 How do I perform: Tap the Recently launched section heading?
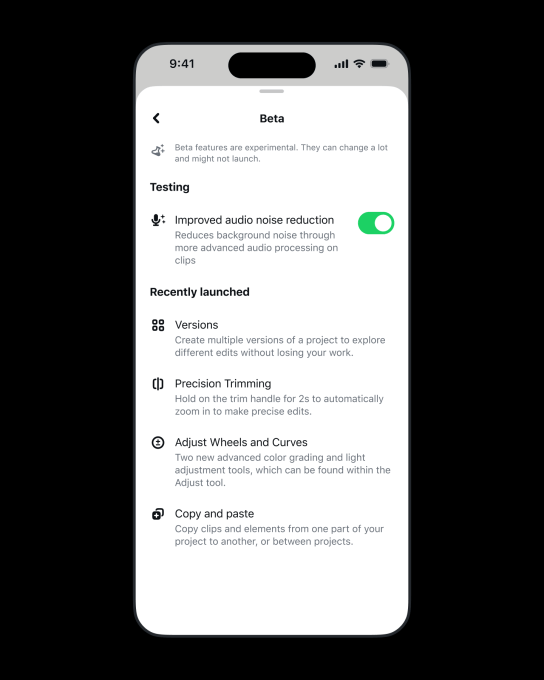(200, 292)
